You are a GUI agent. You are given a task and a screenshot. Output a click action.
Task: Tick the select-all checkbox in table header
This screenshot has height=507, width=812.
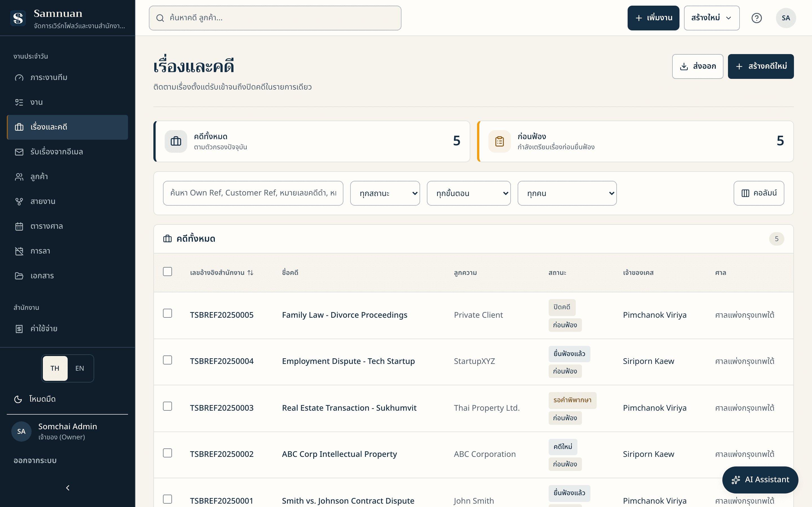click(x=167, y=272)
